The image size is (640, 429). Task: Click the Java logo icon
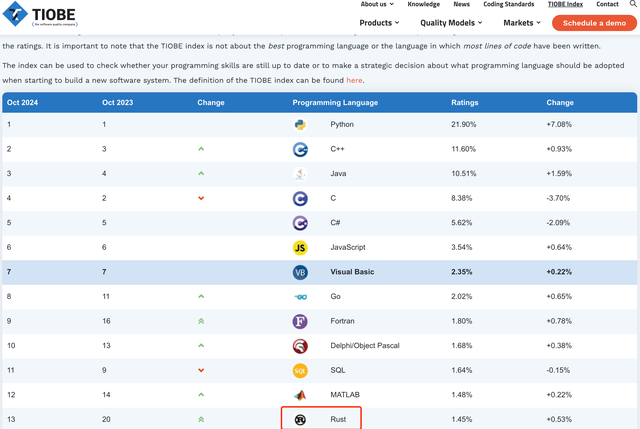300,174
